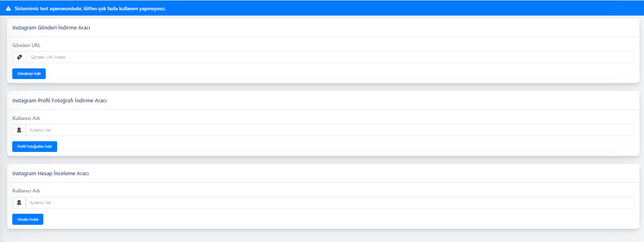This screenshot has height=242, width=644.
Task: Click user icon in Profil Fotoğrafı İndirme section
Action: coord(19,130)
